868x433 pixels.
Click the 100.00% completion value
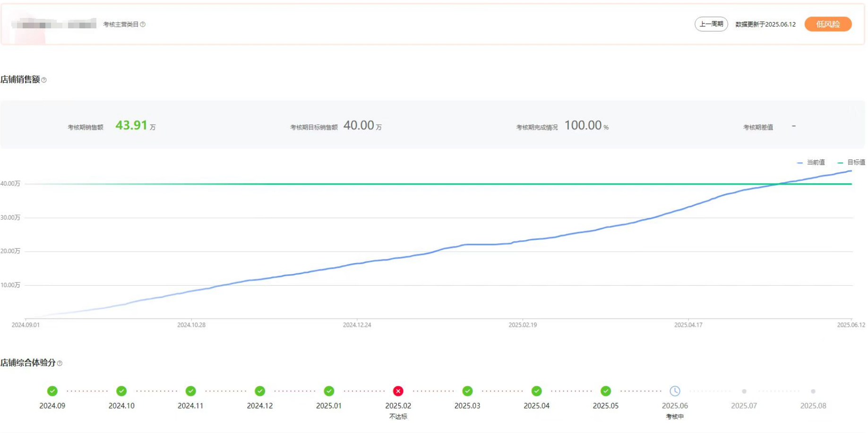(x=583, y=125)
